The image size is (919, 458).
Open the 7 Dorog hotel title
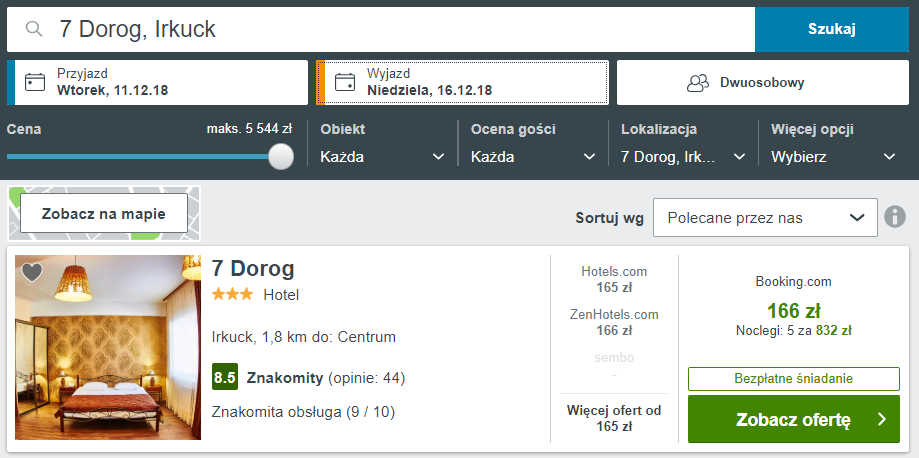click(253, 269)
